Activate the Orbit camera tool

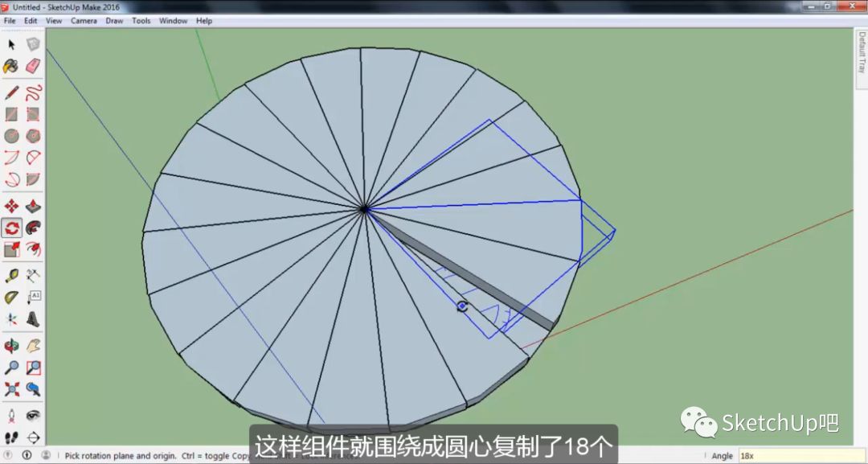(11, 346)
